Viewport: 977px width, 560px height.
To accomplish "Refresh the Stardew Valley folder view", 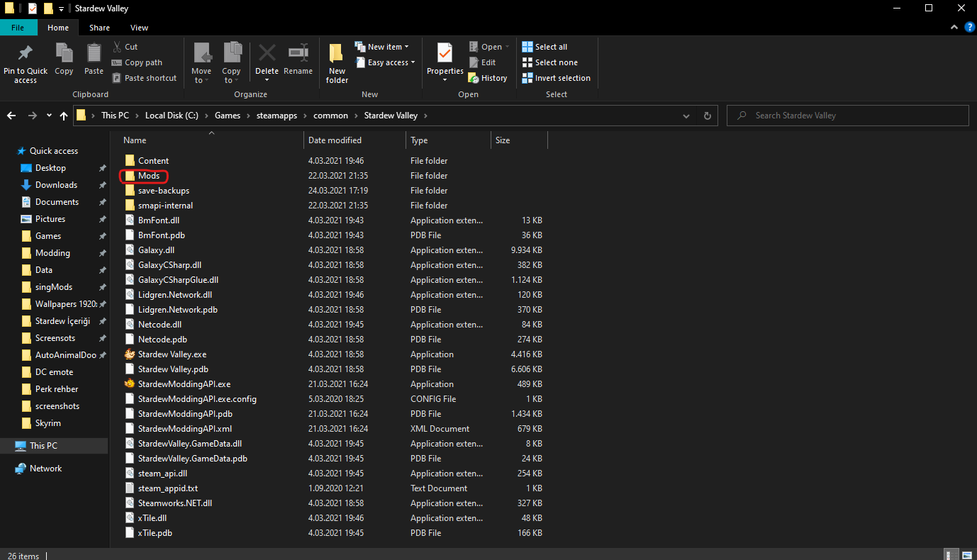I will tap(707, 116).
